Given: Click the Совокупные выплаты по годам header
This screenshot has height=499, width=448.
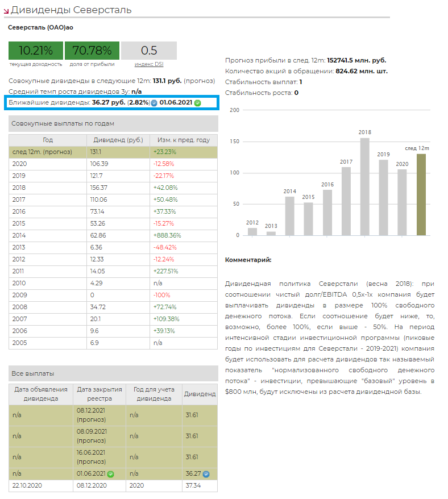Looking at the screenshot, I should point(113,123).
